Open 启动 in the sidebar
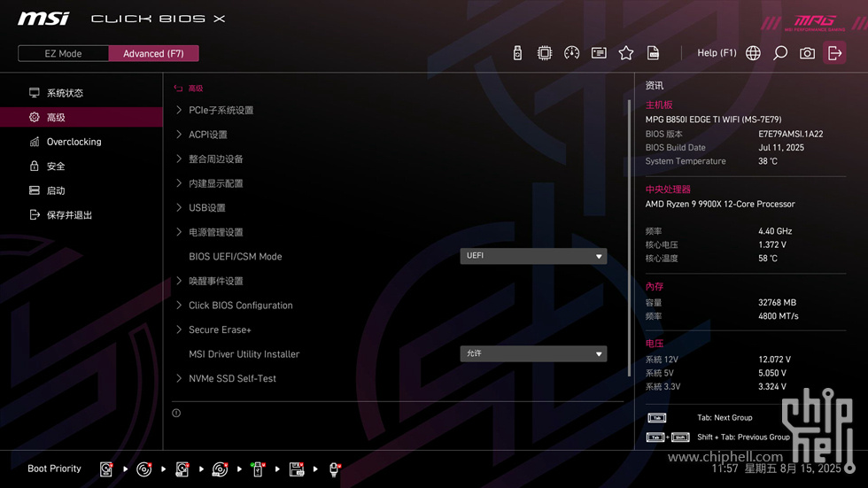This screenshot has height=488, width=868. pyautogui.click(x=81, y=190)
